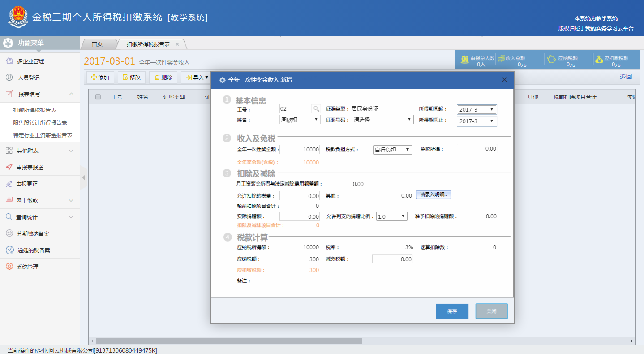Click the 关闭 button in dialog
Screen dimensions: 644x354
tap(491, 311)
